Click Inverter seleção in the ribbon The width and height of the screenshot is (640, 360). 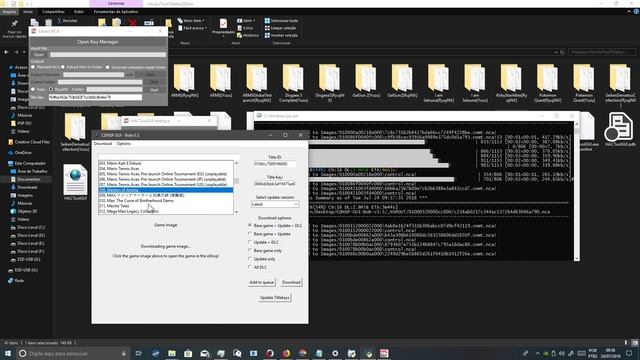281,35
